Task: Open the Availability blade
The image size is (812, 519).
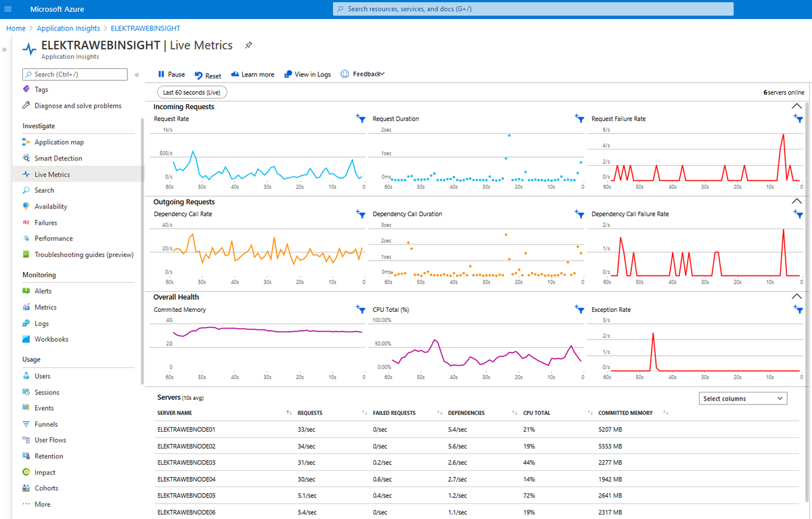Action: click(x=52, y=206)
